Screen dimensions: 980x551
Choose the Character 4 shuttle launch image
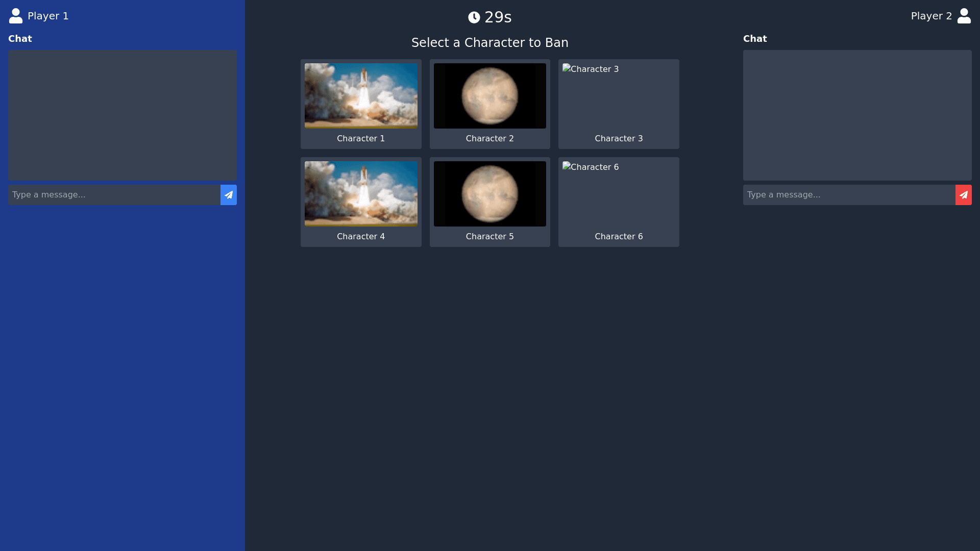coord(361,193)
